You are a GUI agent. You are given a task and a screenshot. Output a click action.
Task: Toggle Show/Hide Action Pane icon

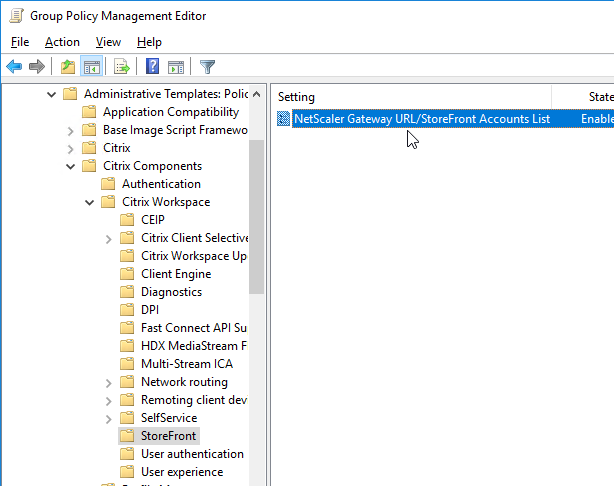[x=176, y=67]
